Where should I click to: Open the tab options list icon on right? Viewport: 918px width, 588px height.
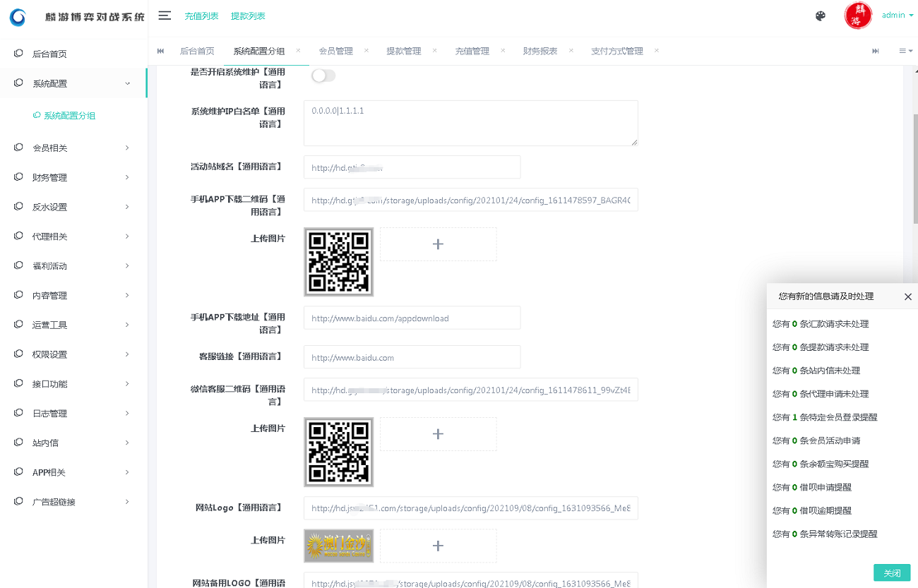[x=905, y=51]
